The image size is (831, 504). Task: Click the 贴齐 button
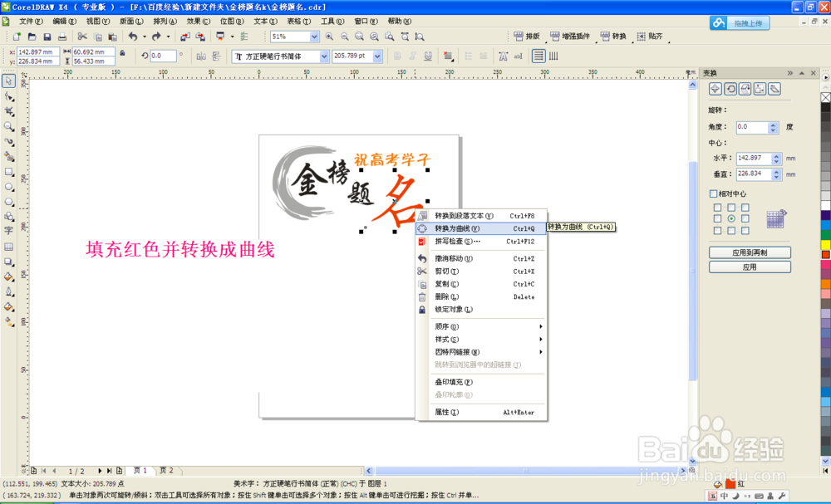(x=650, y=36)
